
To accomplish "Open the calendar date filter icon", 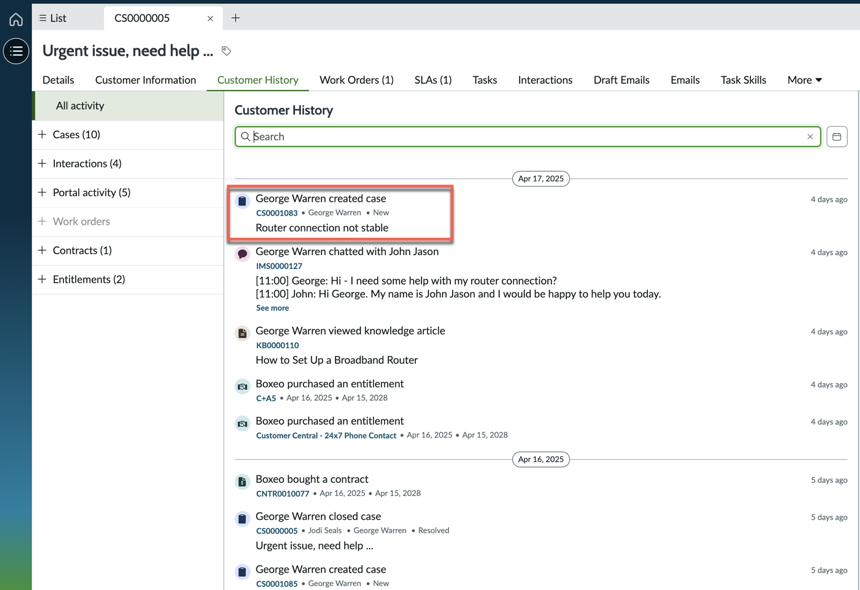I will (836, 137).
